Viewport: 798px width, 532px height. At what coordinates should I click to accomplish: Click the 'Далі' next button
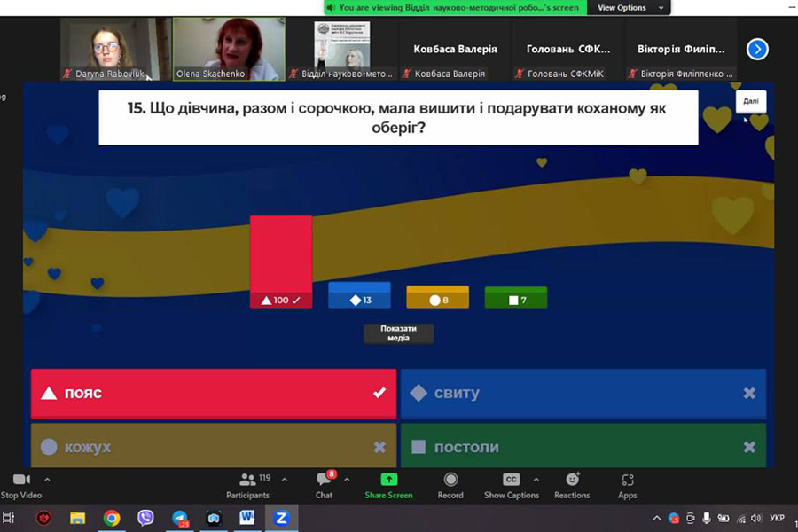click(751, 101)
